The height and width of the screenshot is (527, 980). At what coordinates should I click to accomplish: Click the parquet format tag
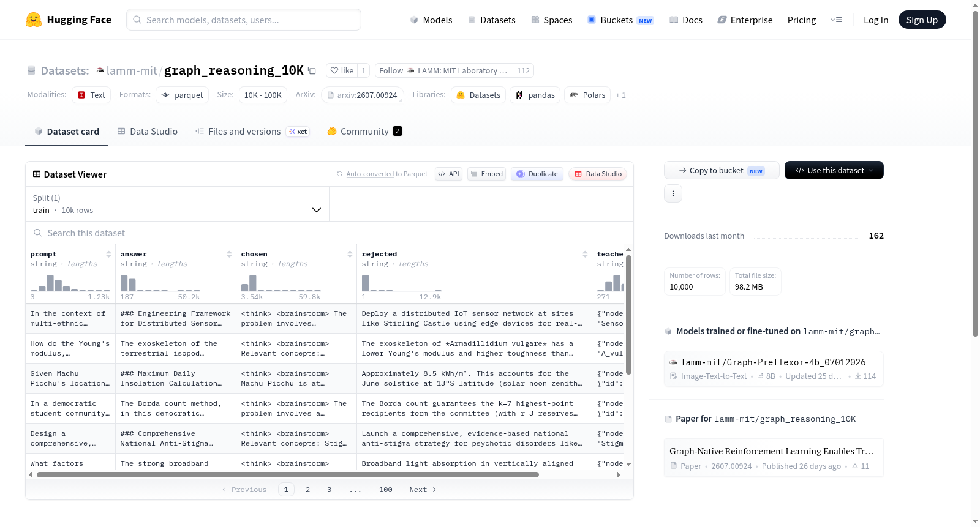(183, 95)
